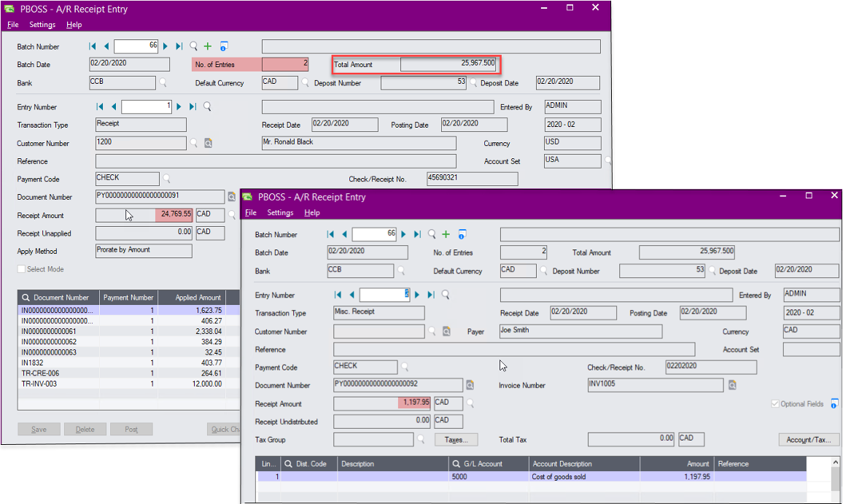The image size is (843, 504).
Task: Open Tax Group finder in front window
Action: [x=421, y=440]
